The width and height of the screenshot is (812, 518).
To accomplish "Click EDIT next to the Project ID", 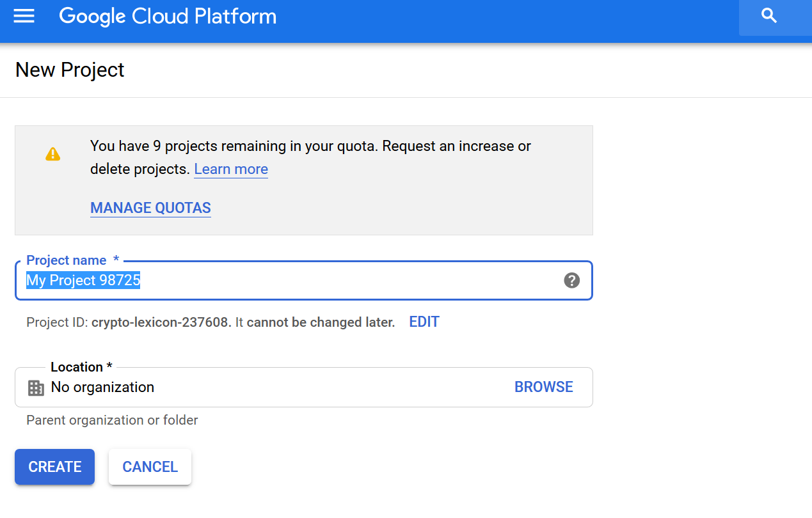I will click(424, 322).
